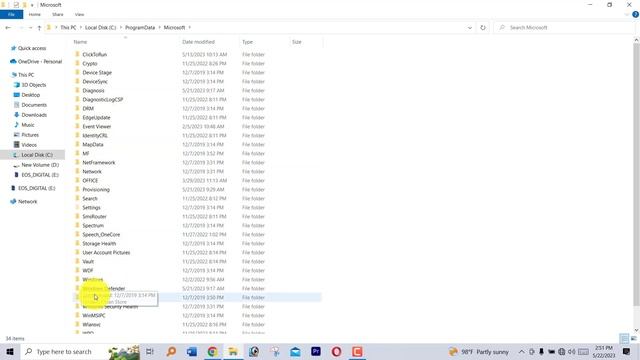Select the ClickToRun folder icon

click(78, 54)
